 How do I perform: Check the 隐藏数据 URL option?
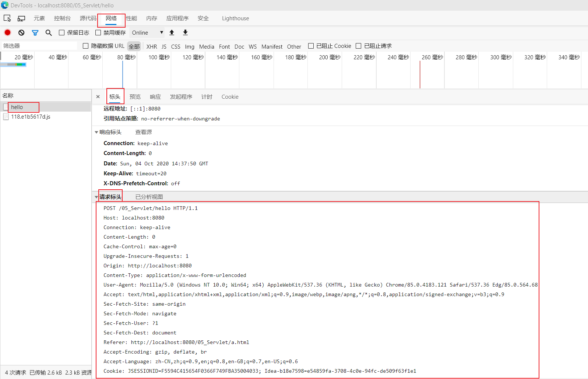coord(85,46)
